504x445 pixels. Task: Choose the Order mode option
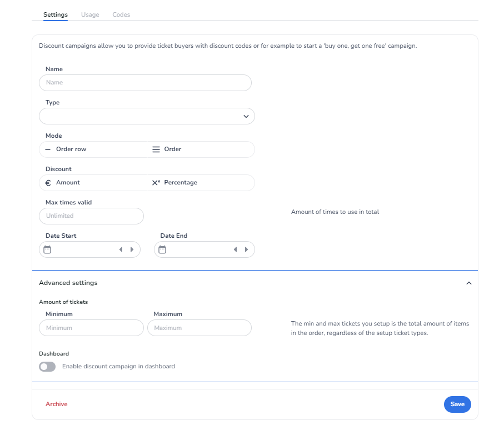(172, 149)
